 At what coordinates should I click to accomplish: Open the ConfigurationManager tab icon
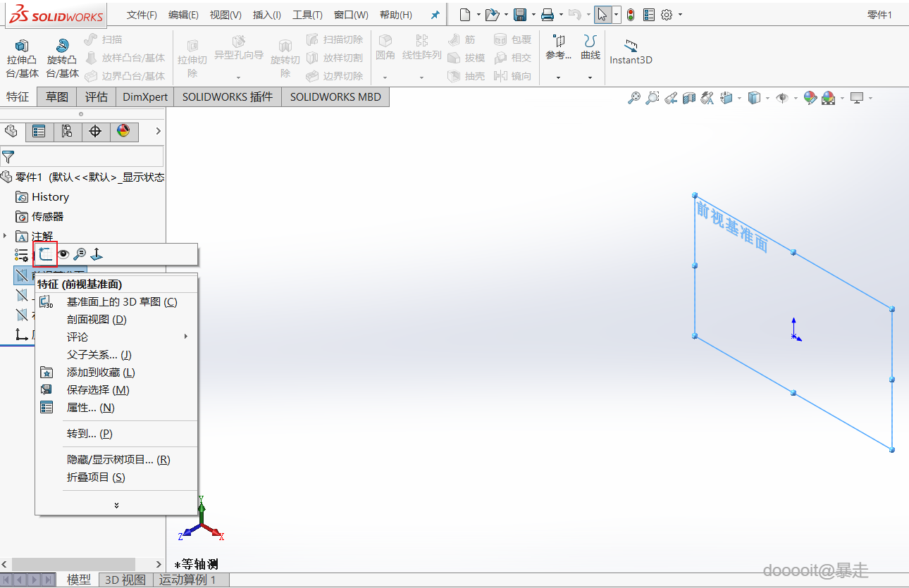point(67,131)
